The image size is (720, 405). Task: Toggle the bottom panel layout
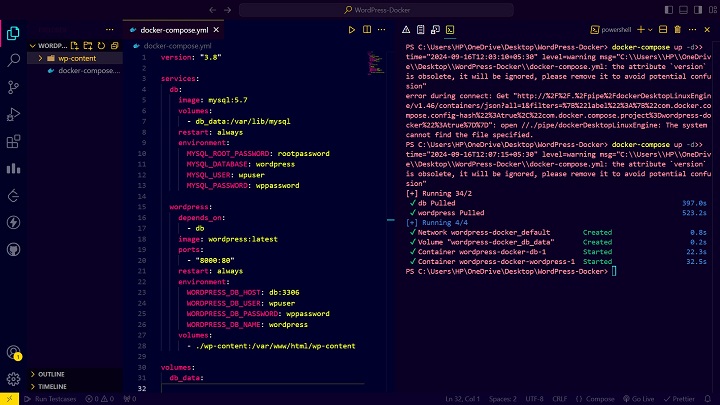coord(683,10)
